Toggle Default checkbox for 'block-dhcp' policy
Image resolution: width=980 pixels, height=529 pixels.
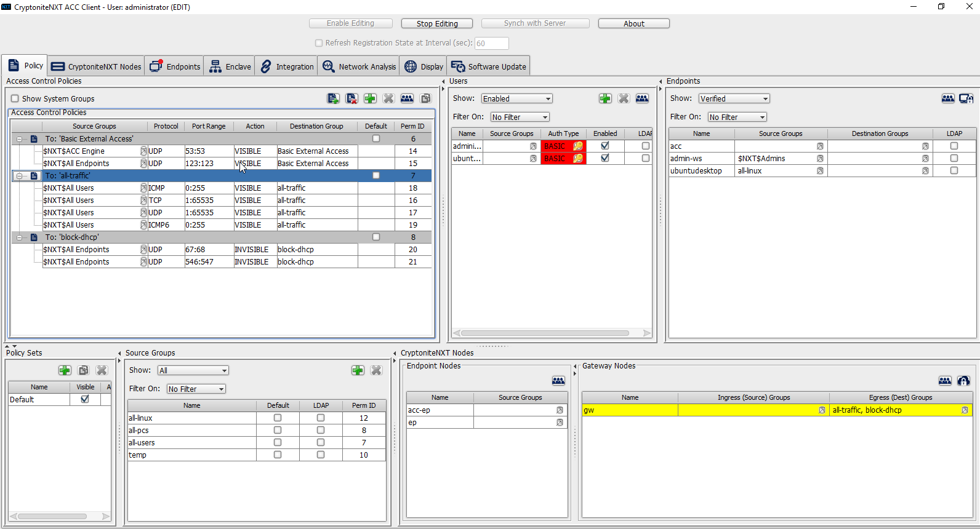[x=376, y=237]
